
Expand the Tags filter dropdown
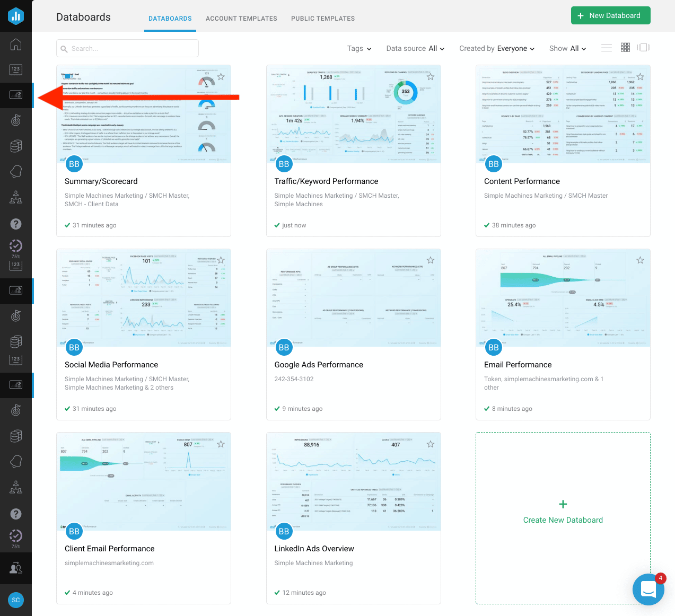[359, 48]
